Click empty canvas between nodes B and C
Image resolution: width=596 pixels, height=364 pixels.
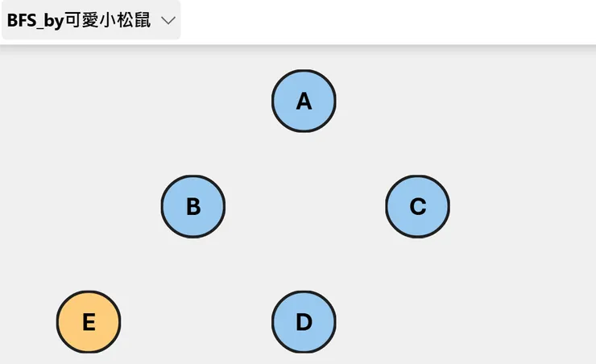[304, 206]
